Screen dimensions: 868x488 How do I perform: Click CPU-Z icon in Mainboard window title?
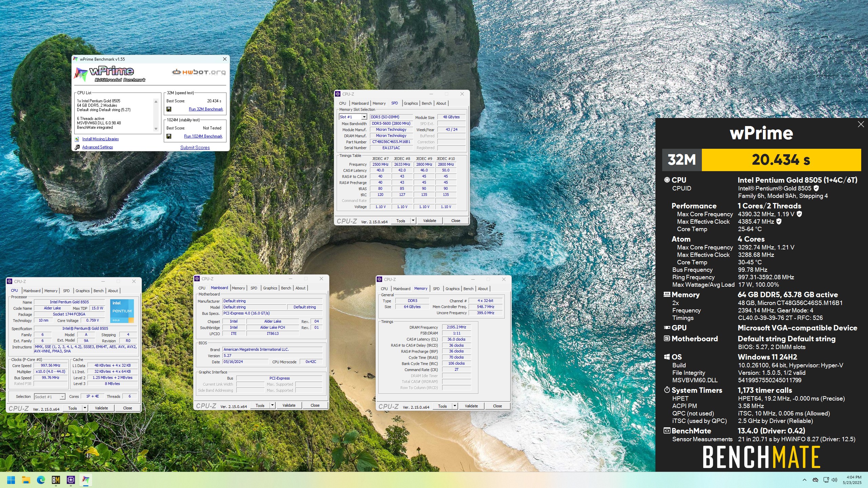[x=197, y=279]
